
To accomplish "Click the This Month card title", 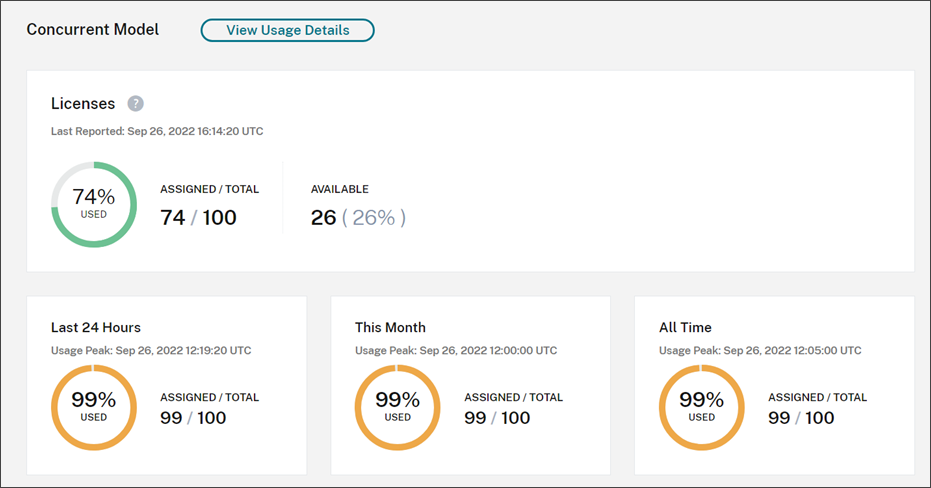I will (x=390, y=327).
